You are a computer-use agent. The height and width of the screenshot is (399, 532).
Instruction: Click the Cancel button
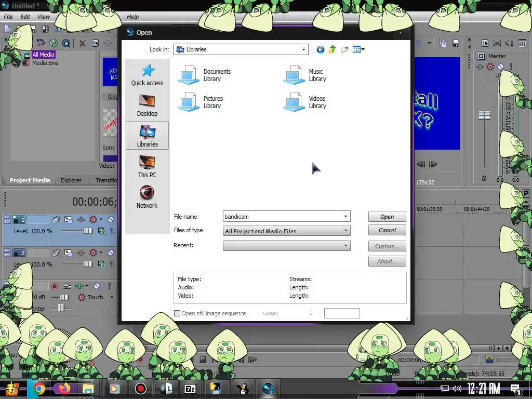[x=387, y=230]
